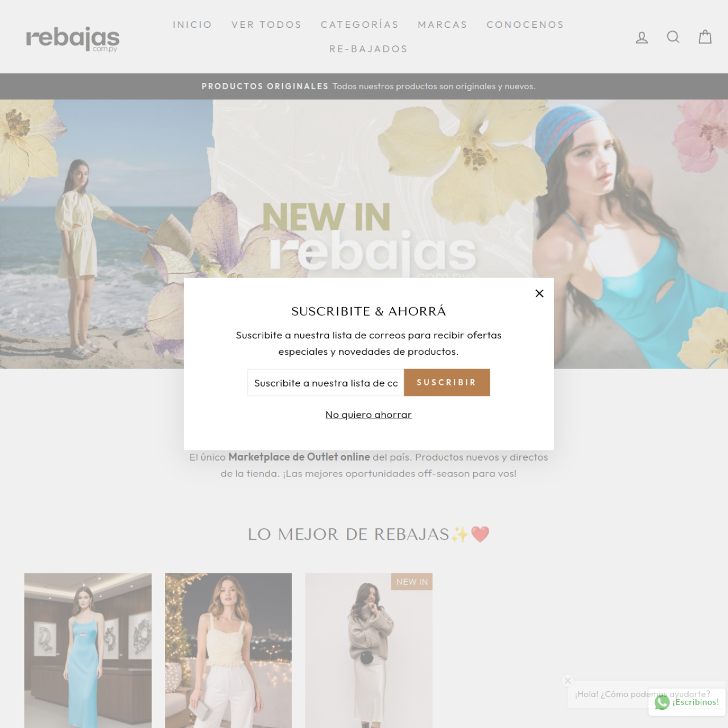Open the CONOCENOS menu item

coord(525,24)
